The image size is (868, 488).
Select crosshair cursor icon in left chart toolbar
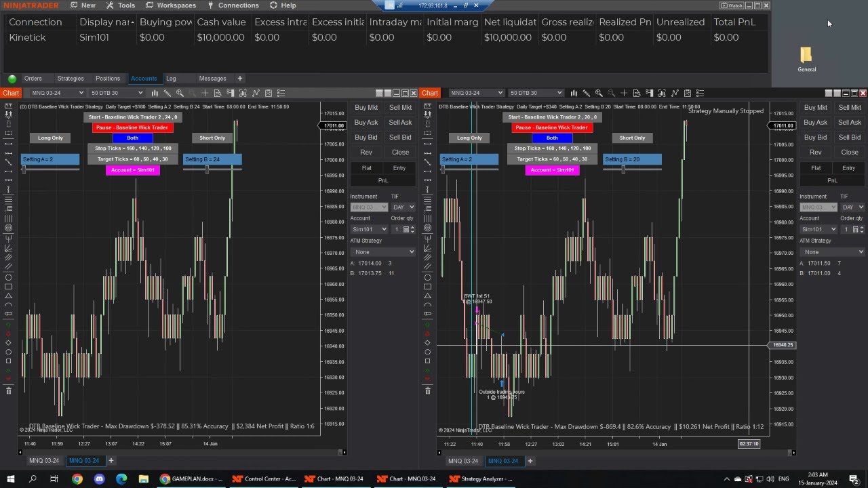[205, 93]
